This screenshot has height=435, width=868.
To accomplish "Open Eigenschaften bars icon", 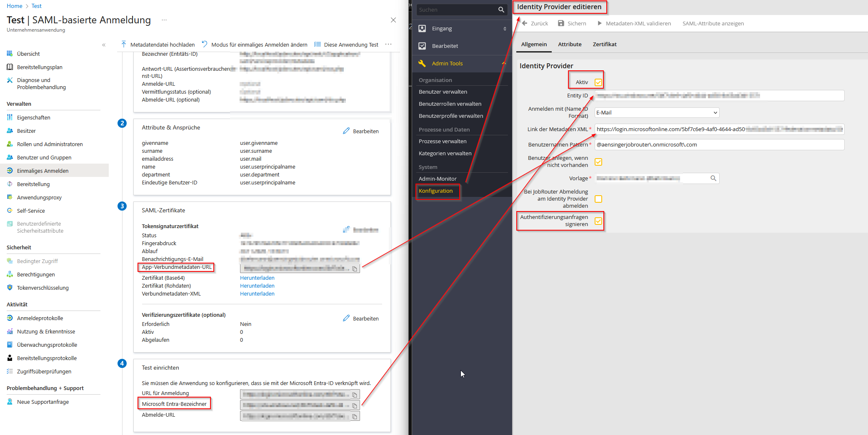I will (10, 117).
